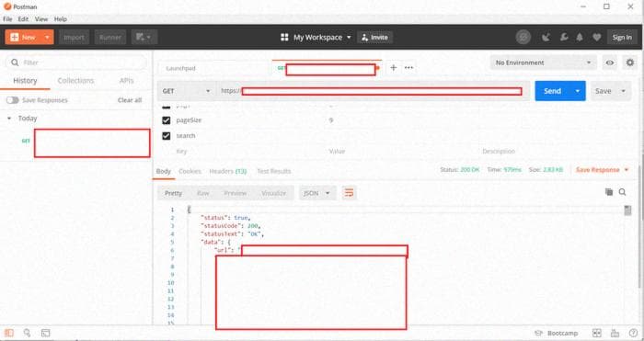
Task: Open help question mark icon
Action: (633, 334)
